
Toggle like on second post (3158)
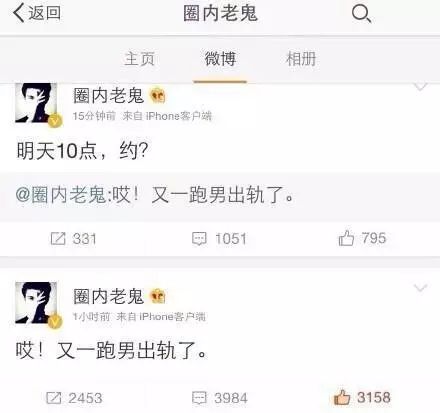click(x=362, y=397)
